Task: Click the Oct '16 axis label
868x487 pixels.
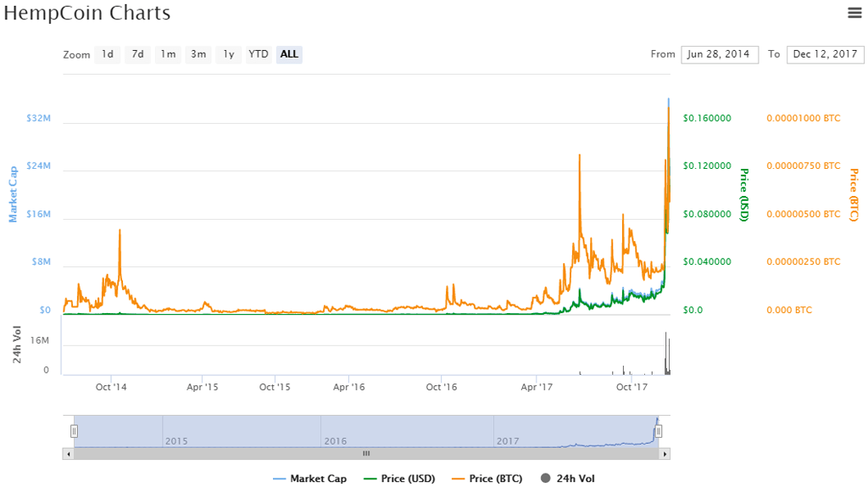Action: (441, 387)
